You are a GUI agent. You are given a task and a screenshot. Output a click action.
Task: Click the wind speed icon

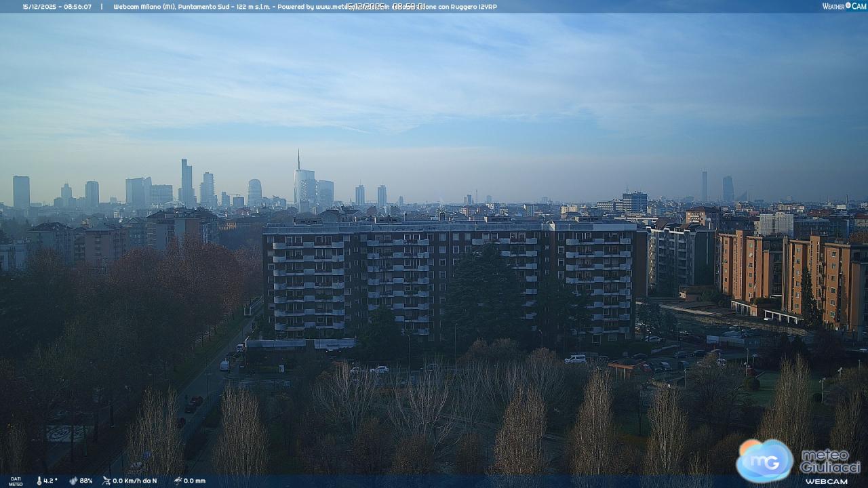tap(106, 481)
